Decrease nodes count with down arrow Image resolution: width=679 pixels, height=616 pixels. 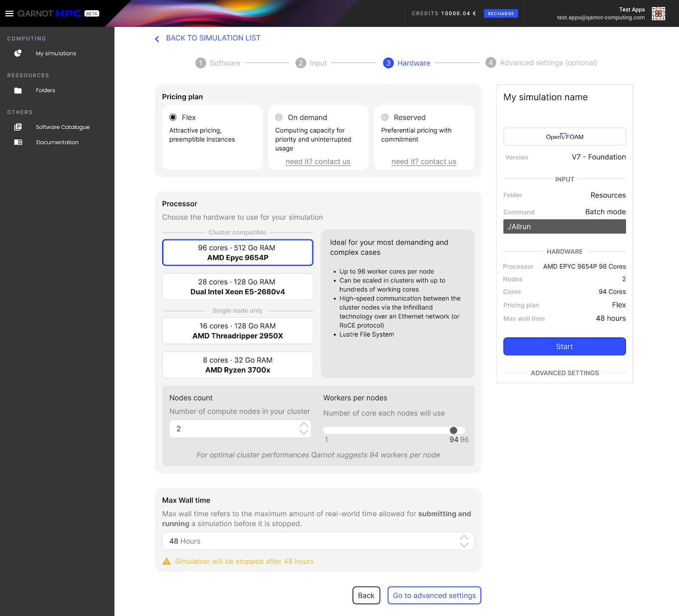[x=303, y=432]
